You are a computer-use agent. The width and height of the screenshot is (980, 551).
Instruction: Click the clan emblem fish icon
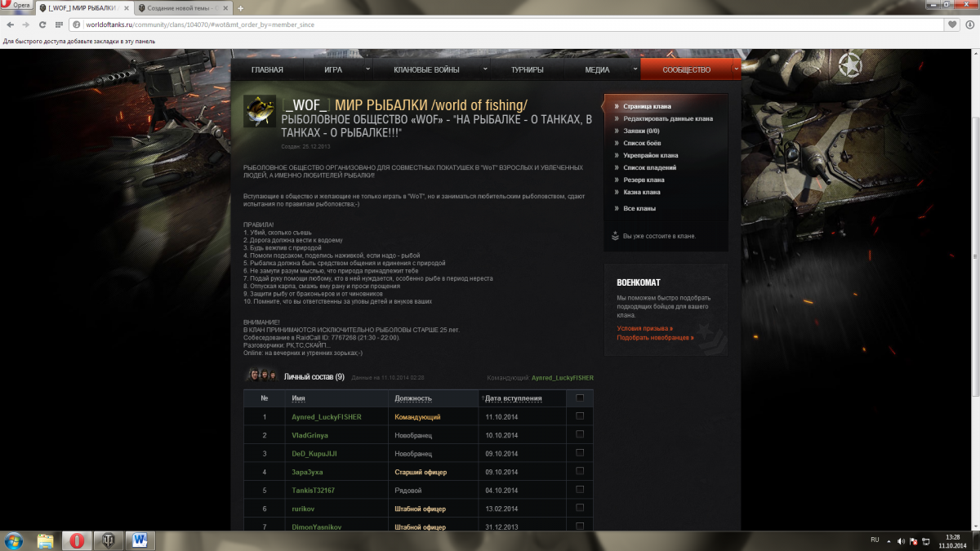click(259, 112)
